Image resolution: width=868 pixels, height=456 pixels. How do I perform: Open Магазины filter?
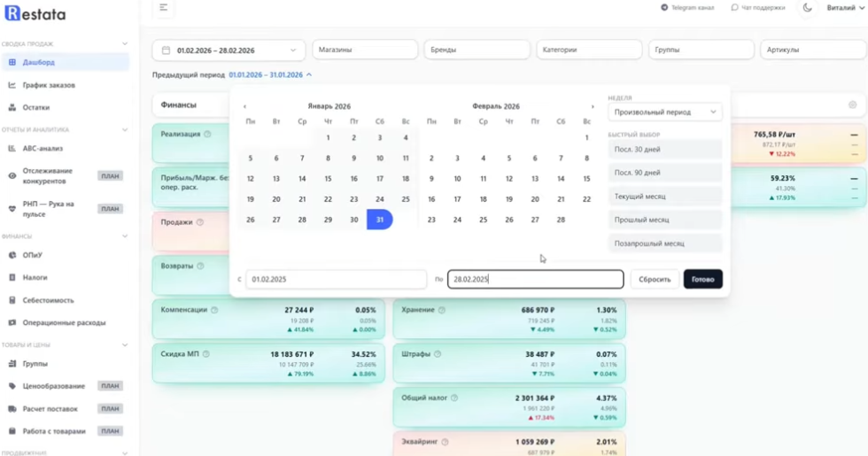point(365,50)
